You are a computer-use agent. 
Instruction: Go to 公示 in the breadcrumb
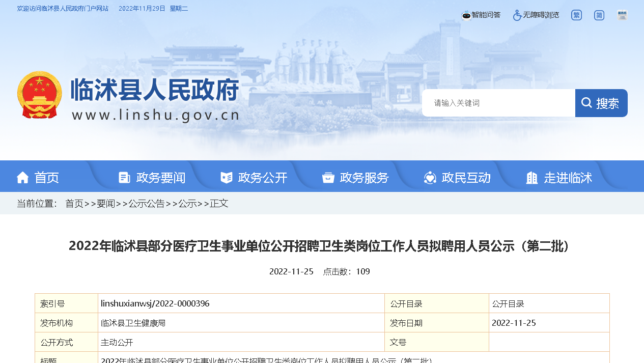coord(187,204)
